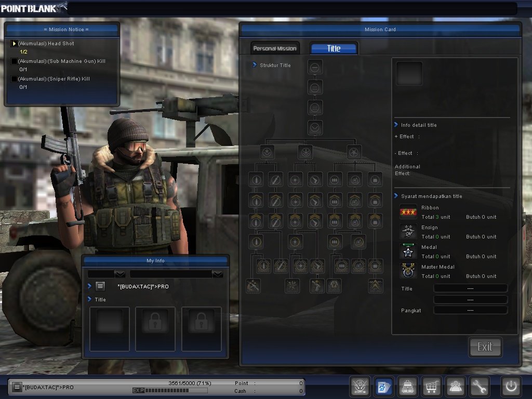Click the EXP progress bar
Viewport: 532px width, 399px height.
coord(170,391)
